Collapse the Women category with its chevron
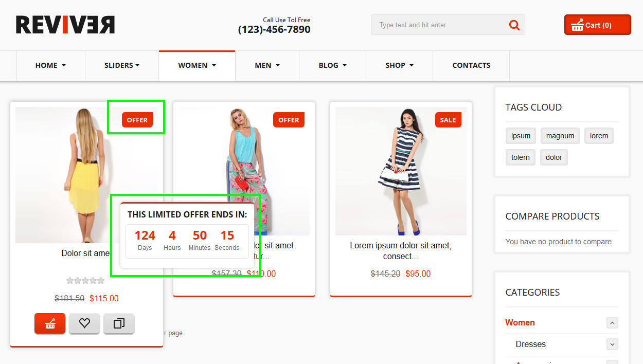This screenshot has width=643, height=364. click(x=612, y=323)
